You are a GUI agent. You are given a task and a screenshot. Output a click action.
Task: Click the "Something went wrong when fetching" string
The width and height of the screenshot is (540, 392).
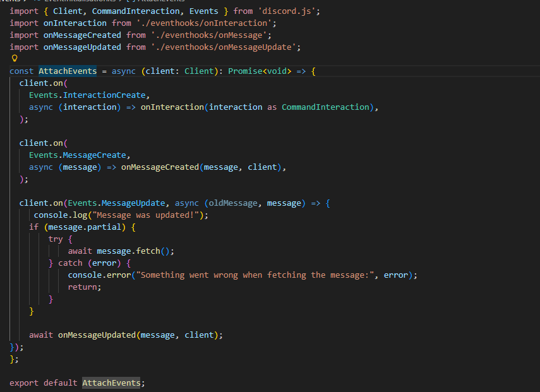(255, 275)
